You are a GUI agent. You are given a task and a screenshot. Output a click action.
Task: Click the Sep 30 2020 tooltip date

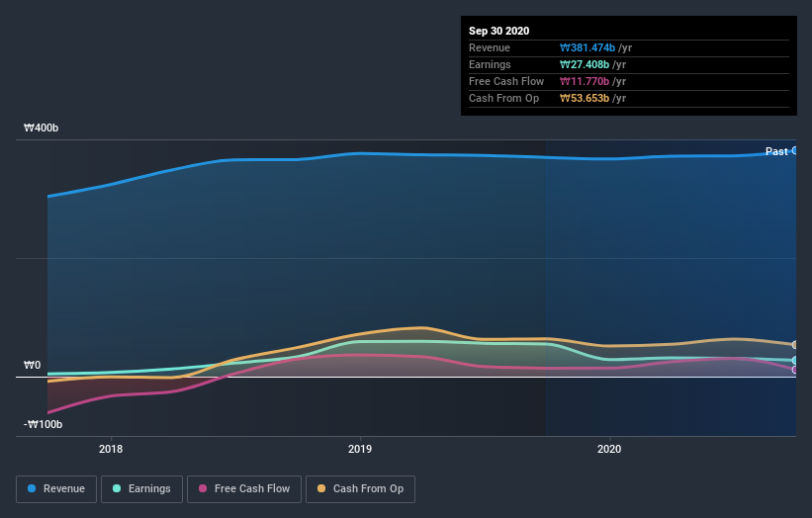(499, 31)
